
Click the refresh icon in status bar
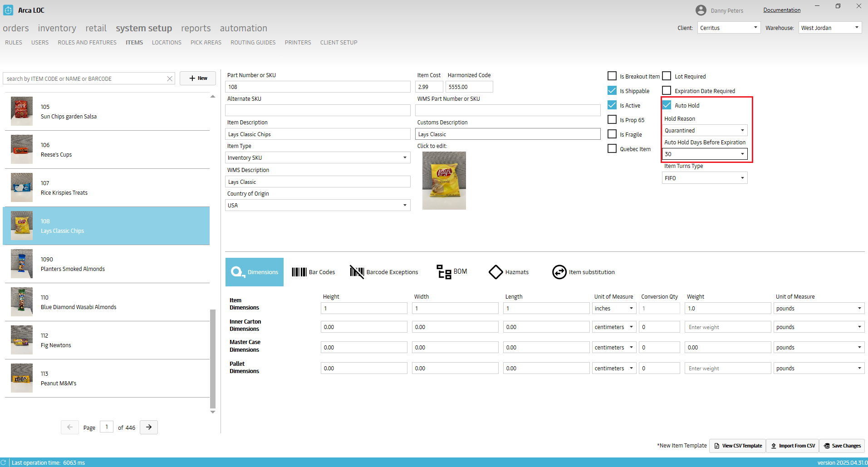[4, 462]
